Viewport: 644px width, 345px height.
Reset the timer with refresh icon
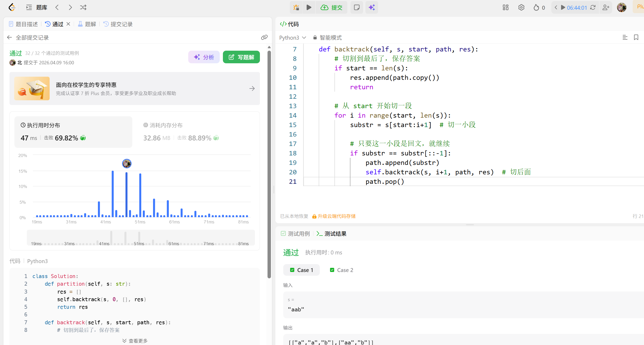coord(593,7)
